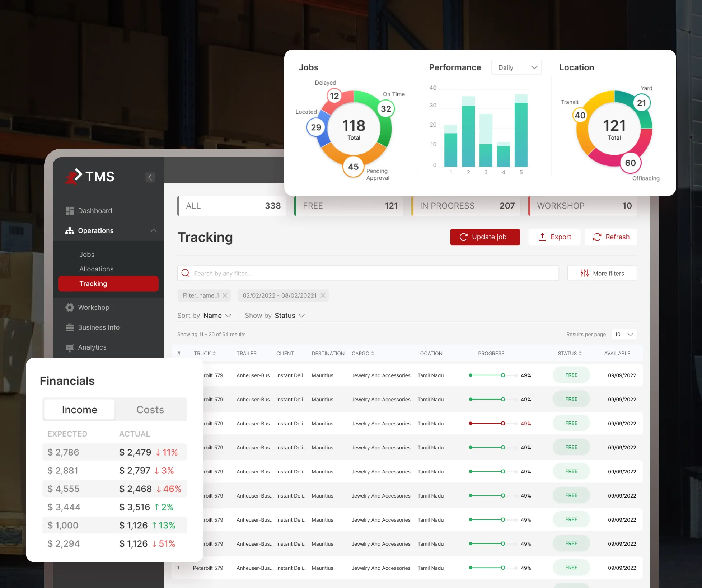Image resolution: width=702 pixels, height=588 pixels.
Task: Click the Export upload icon
Action: click(x=542, y=237)
